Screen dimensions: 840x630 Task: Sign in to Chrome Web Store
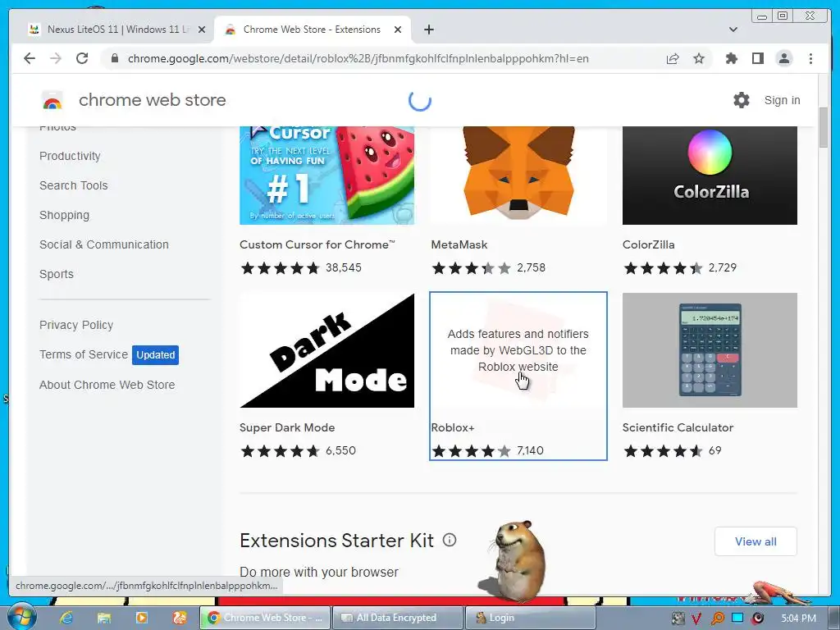click(782, 100)
